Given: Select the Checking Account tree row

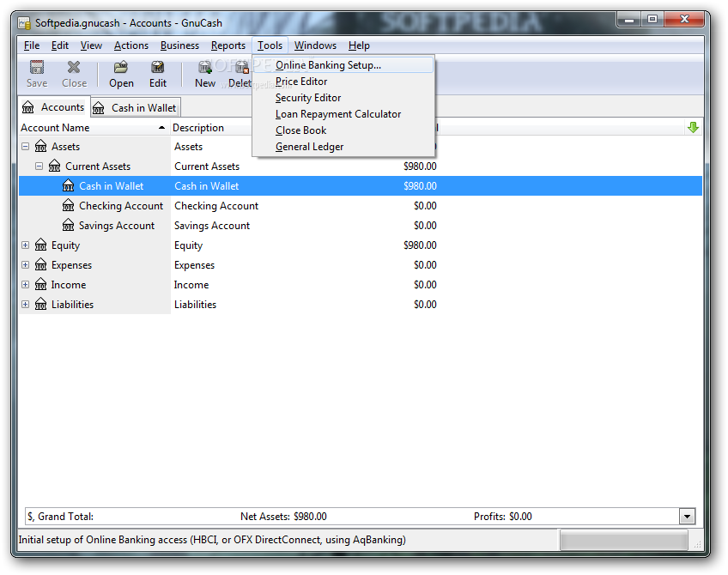Looking at the screenshot, I should [361, 206].
